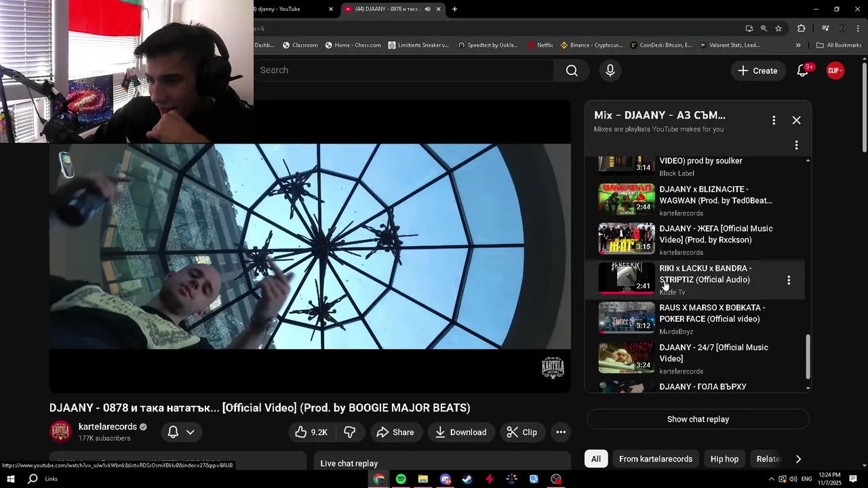The image size is (868, 488).
Task: Mute the DJAANY tab via speaker icon
Action: (x=427, y=9)
